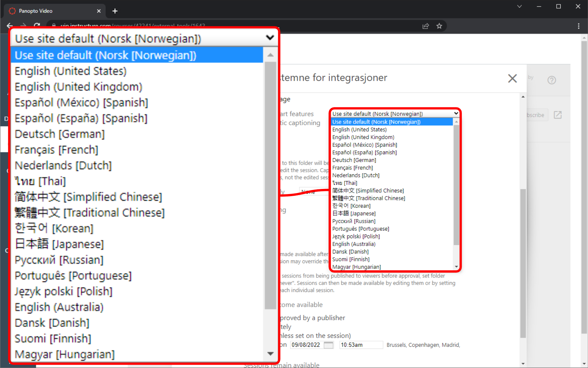Collapse the language combo box in the dialog
Screen dimensions: 588x368
tap(395, 113)
